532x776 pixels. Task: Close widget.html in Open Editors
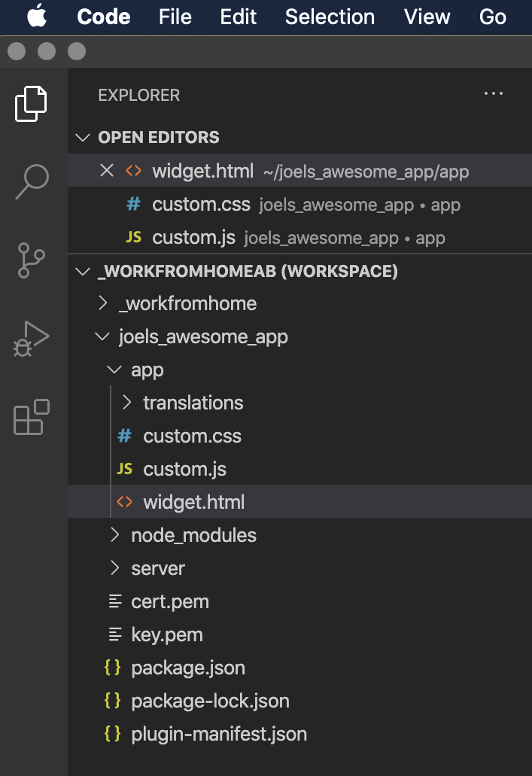click(x=107, y=171)
